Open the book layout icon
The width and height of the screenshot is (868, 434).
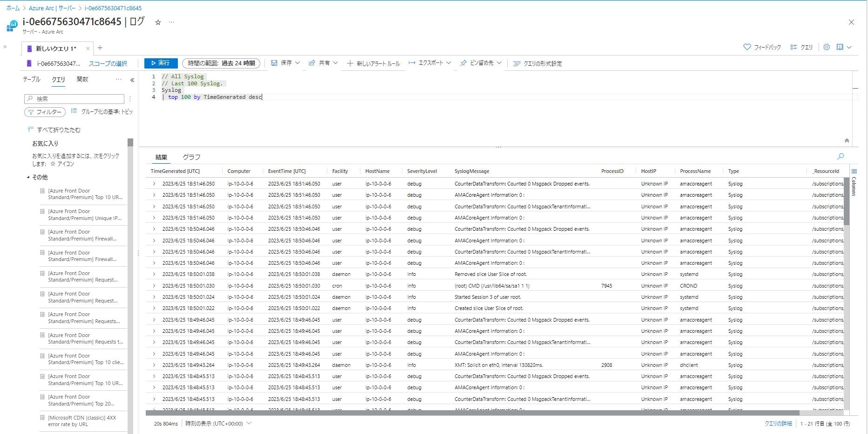(x=840, y=47)
